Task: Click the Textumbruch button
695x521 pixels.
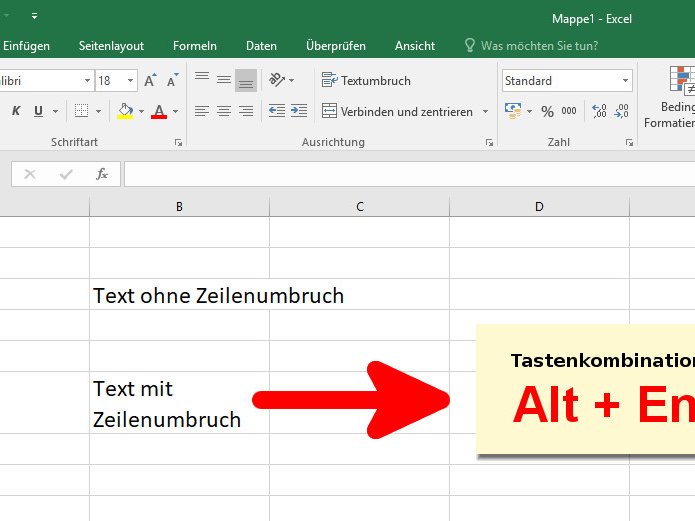Action: 366,80
